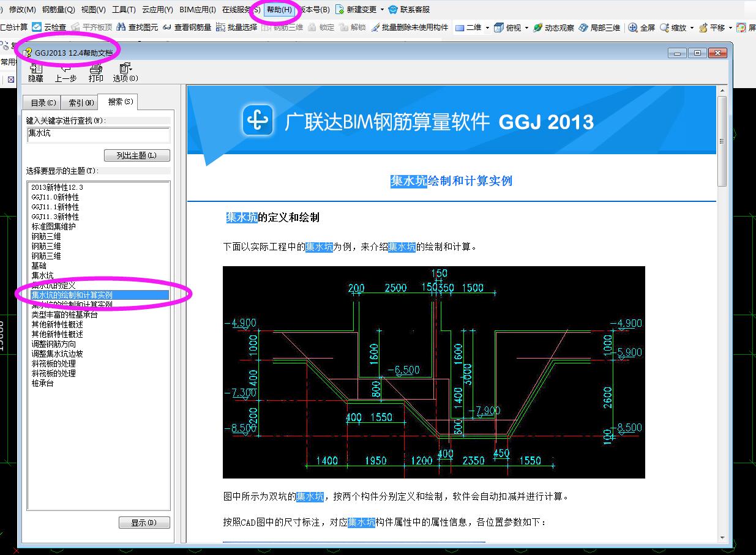This screenshot has width=756, height=555.
Task: Minimize the GGJ2013 help window
Action: point(678,53)
